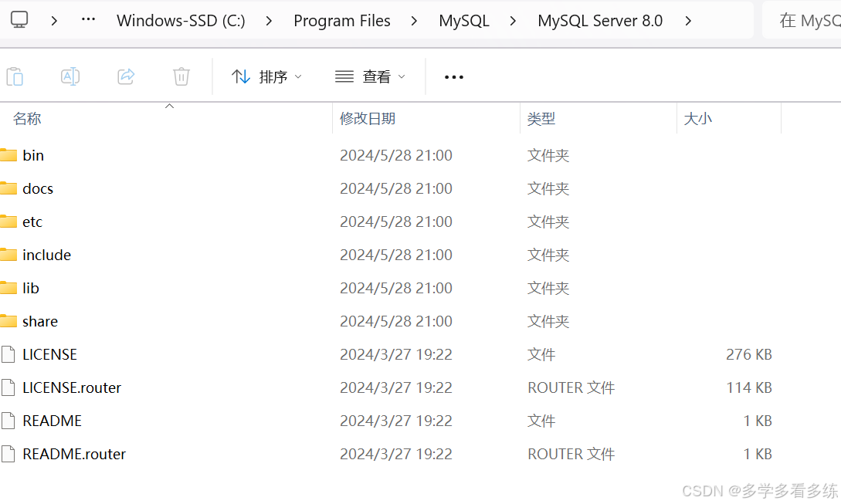This screenshot has width=841, height=504.
Task: Click the README file icon
Action: (x=8, y=421)
